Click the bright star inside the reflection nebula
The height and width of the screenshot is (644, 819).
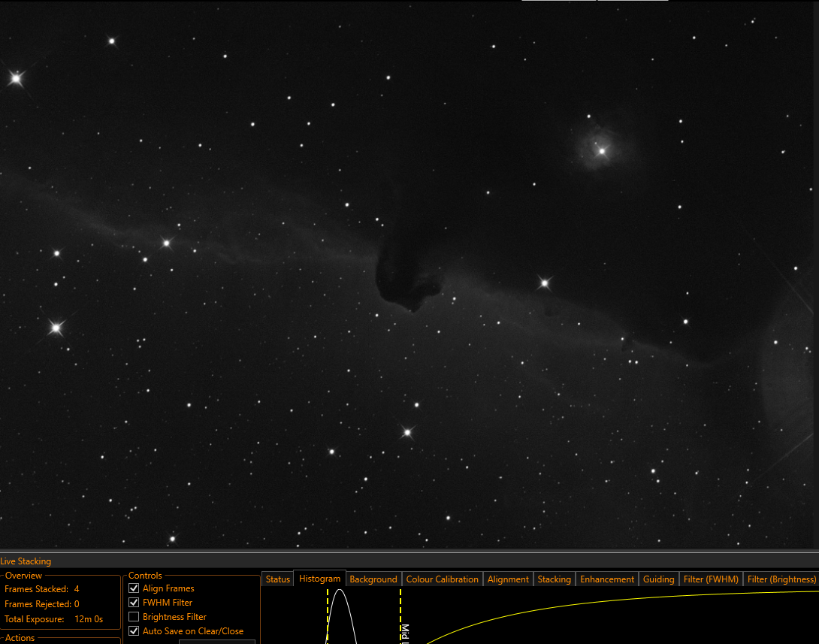(x=602, y=151)
